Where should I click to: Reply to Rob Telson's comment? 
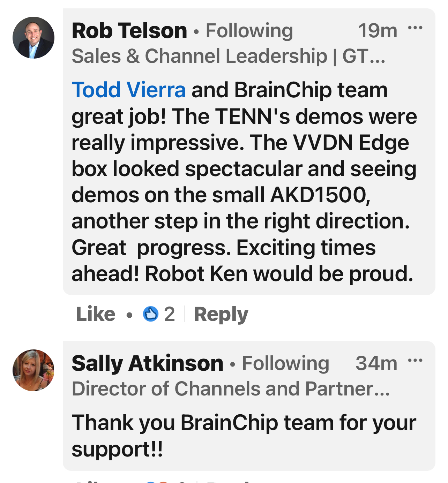click(221, 314)
